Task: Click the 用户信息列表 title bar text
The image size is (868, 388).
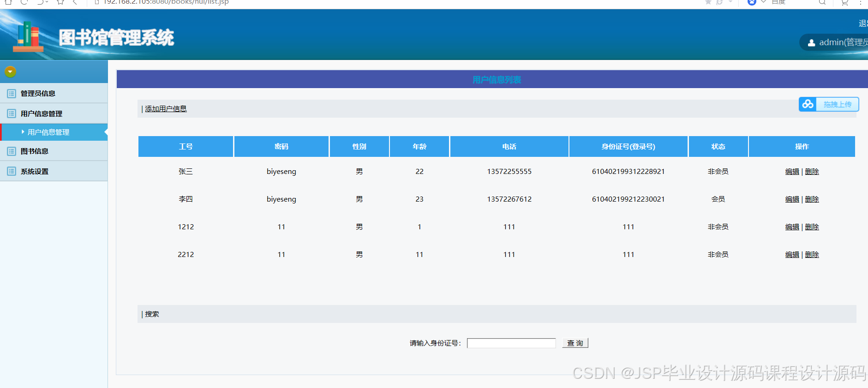Action: tap(497, 80)
